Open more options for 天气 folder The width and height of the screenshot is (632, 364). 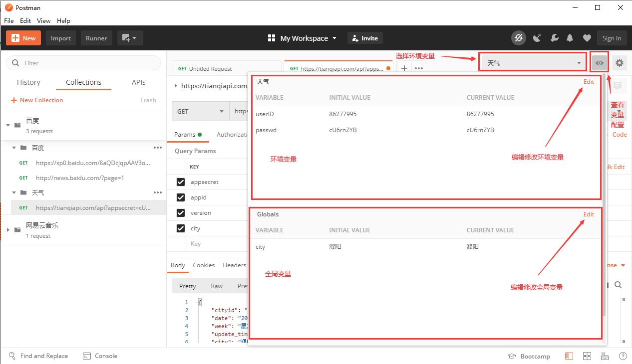click(x=158, y=192)
